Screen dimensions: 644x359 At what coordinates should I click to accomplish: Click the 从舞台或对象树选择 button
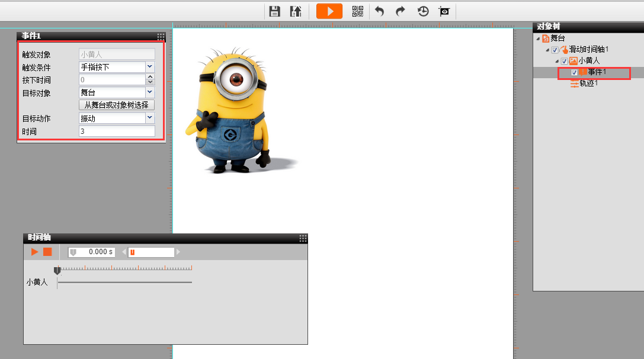coord(117,105)
